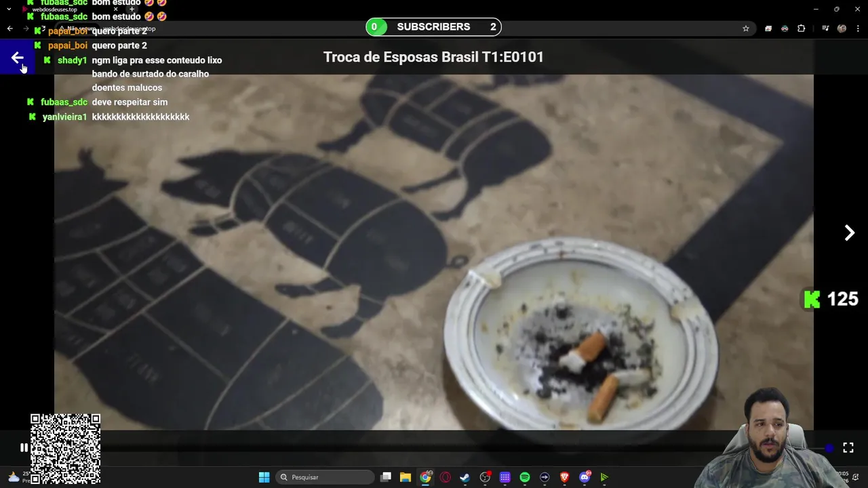
Task: Open the tab search dropdown arrow
Action: click(9, 9)
